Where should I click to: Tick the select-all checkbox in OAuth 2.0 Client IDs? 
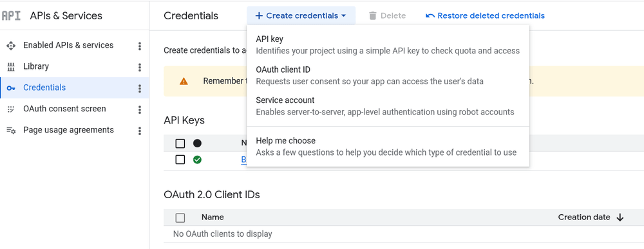click(x=180, y=218)
